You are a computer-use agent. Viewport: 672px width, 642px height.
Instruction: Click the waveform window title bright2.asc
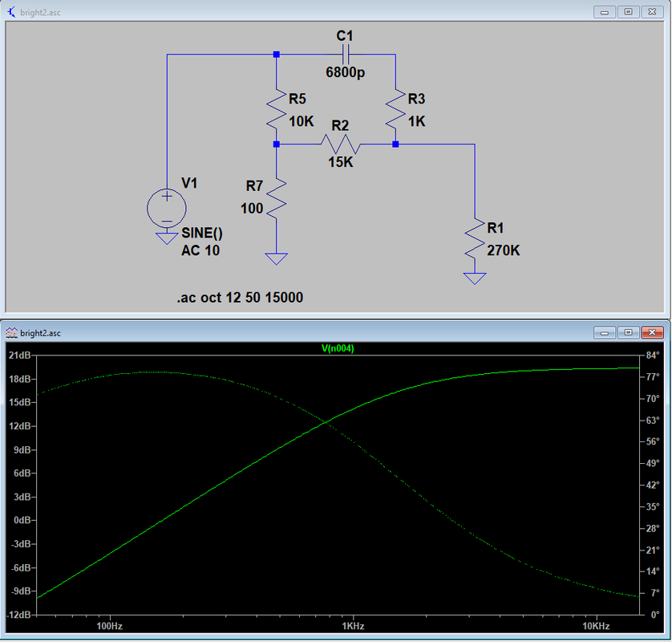click(x=40, y=333)
